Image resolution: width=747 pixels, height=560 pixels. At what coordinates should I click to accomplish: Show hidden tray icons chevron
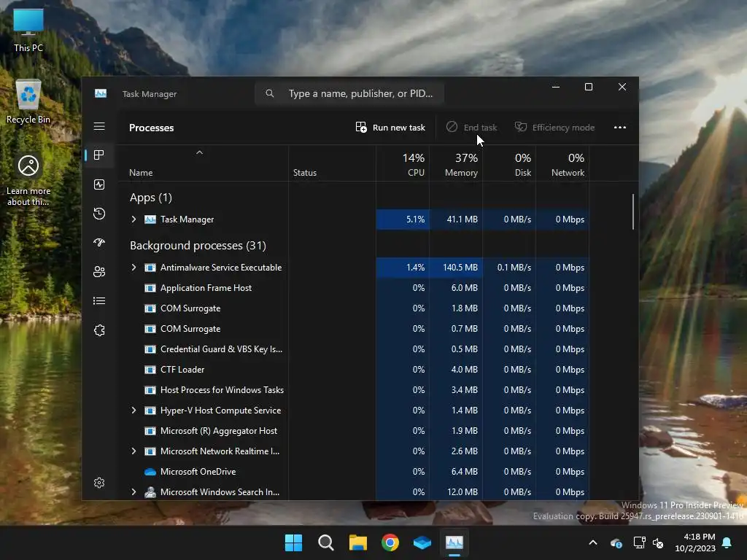point(592,542)
